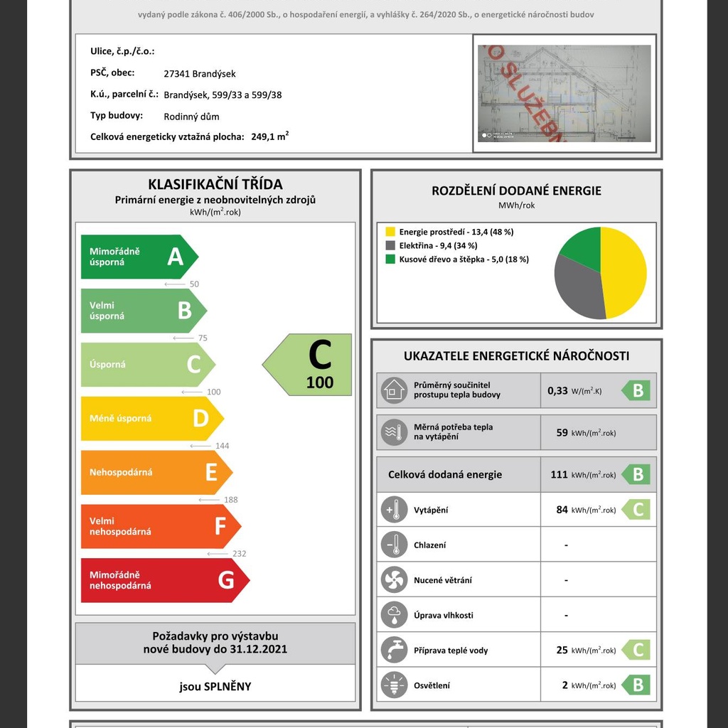This screenshot has width=728, height=728.
Task: Click the B badge beside Celková dodaná energie
Action: (x=636, y=474)
